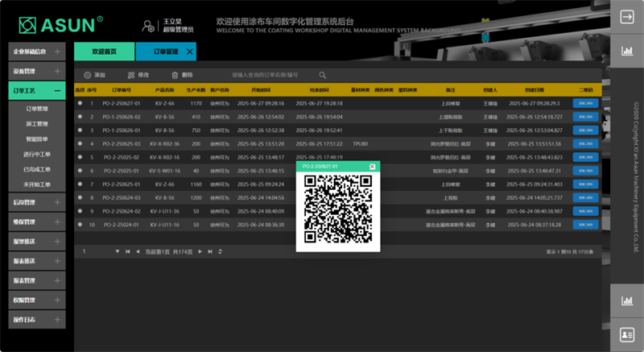
Task: Open the bar chart icon below logout
Action: pos(626,52)
